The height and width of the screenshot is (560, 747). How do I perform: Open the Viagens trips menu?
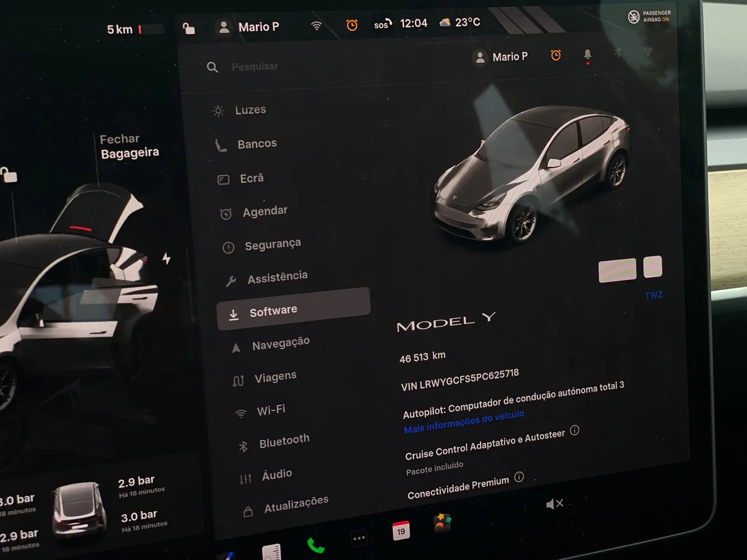coord(265,378)
